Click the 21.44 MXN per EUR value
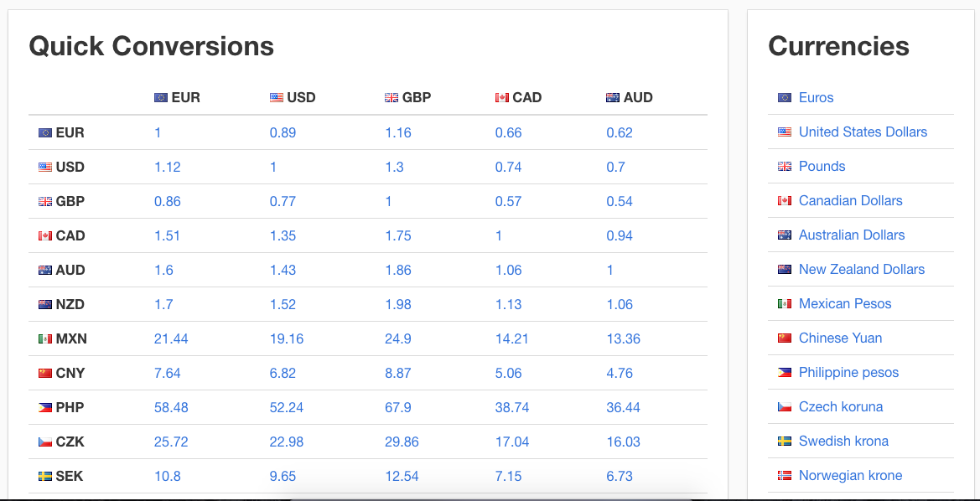This screenshot has width=980, height=501. pos(171,338)
